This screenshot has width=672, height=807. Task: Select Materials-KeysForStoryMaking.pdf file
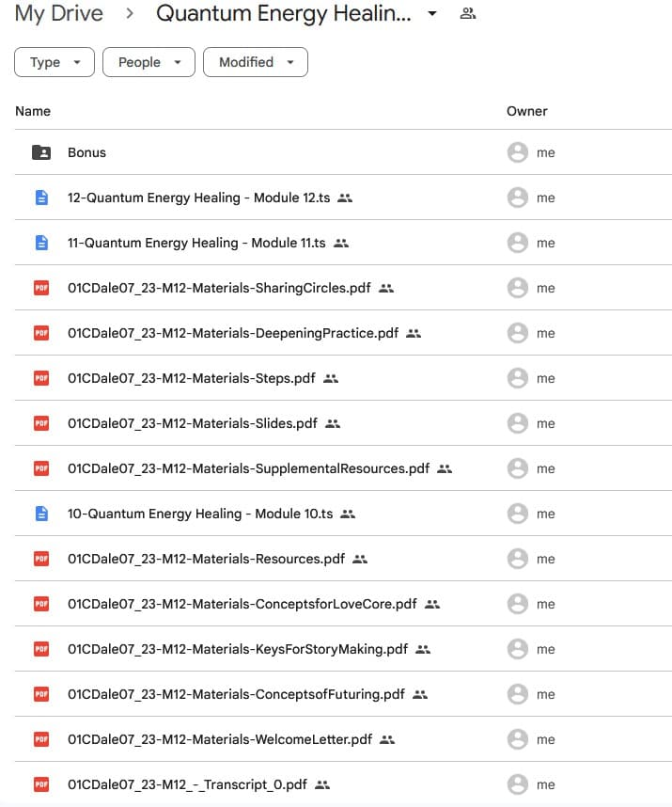237,649
